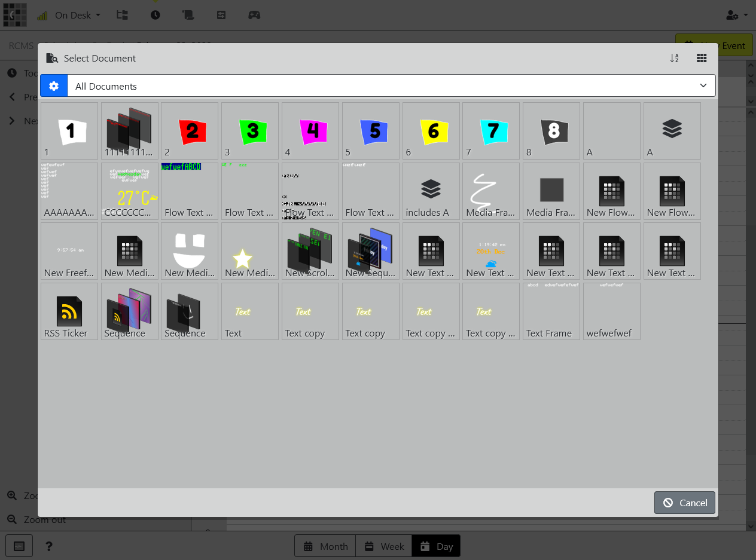
Task: Switch calendar to Week view
Action: tap(384, 546)
